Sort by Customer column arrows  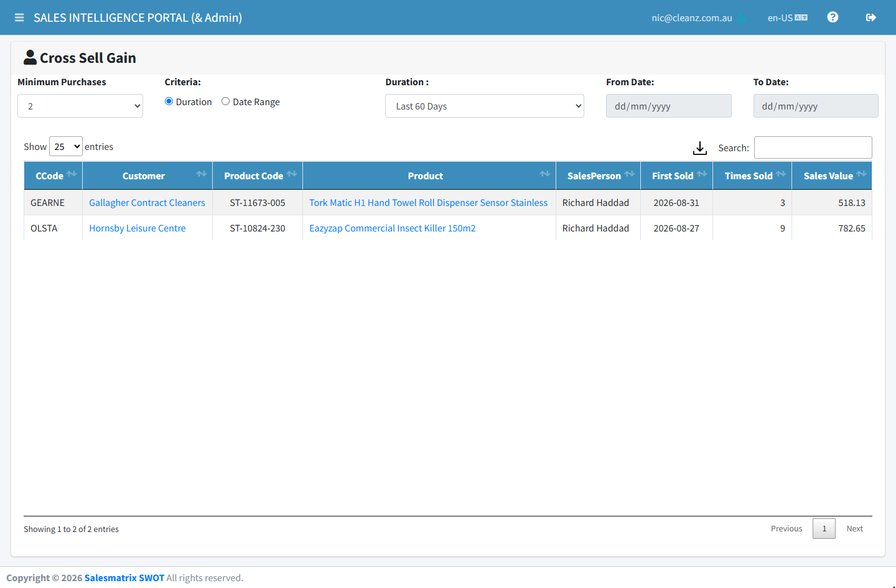[202, 174]
